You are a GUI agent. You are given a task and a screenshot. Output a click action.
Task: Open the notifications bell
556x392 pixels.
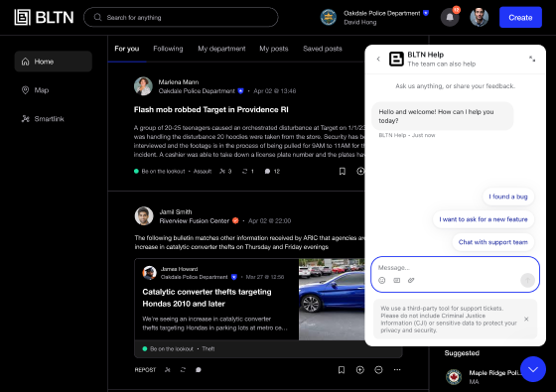[450, 17]
